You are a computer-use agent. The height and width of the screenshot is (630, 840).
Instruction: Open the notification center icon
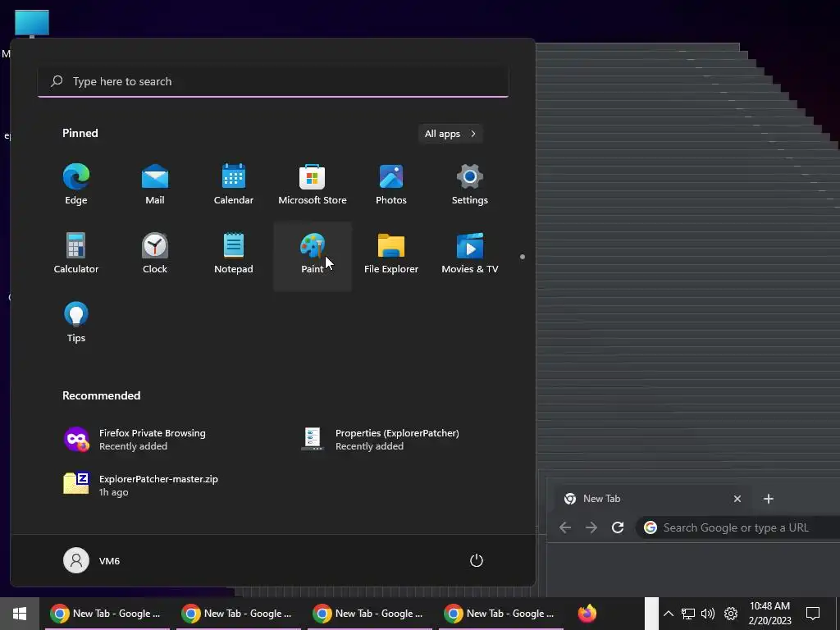[x=813, y=614]
